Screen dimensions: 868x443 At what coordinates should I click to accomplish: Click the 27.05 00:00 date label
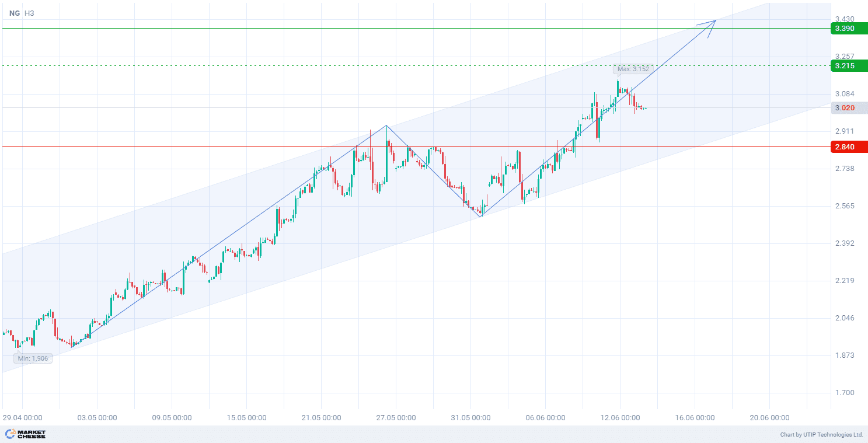coord(396,418)
